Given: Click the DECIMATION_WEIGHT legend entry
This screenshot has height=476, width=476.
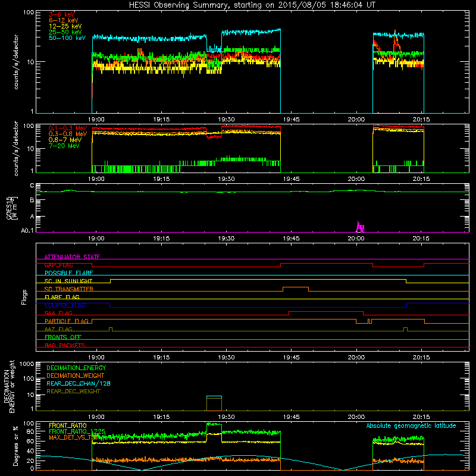Looking at the screenshot, I should point(76,375).
